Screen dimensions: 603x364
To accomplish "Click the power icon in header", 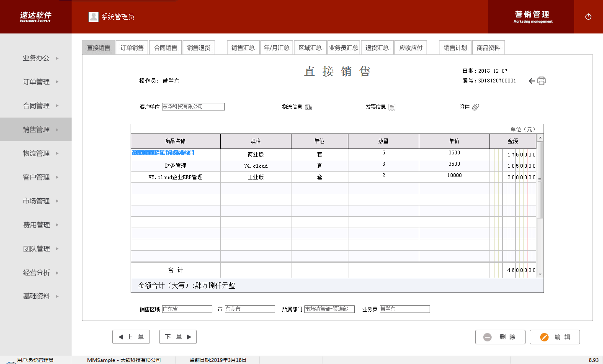I will coord(588,17).
